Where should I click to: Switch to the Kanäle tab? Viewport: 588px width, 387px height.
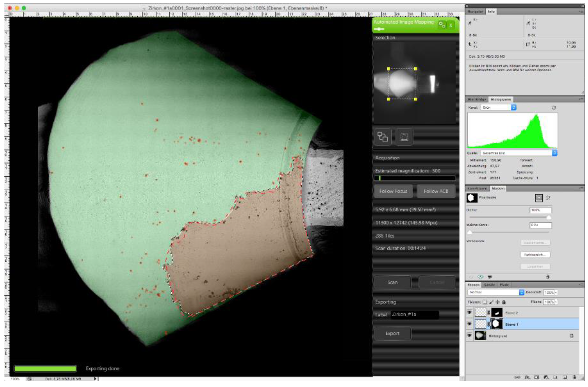pos(489,285)
